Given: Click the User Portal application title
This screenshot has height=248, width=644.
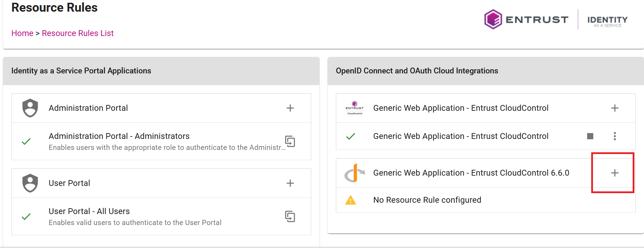Looking at the screenshot, I should coord(69,183).
